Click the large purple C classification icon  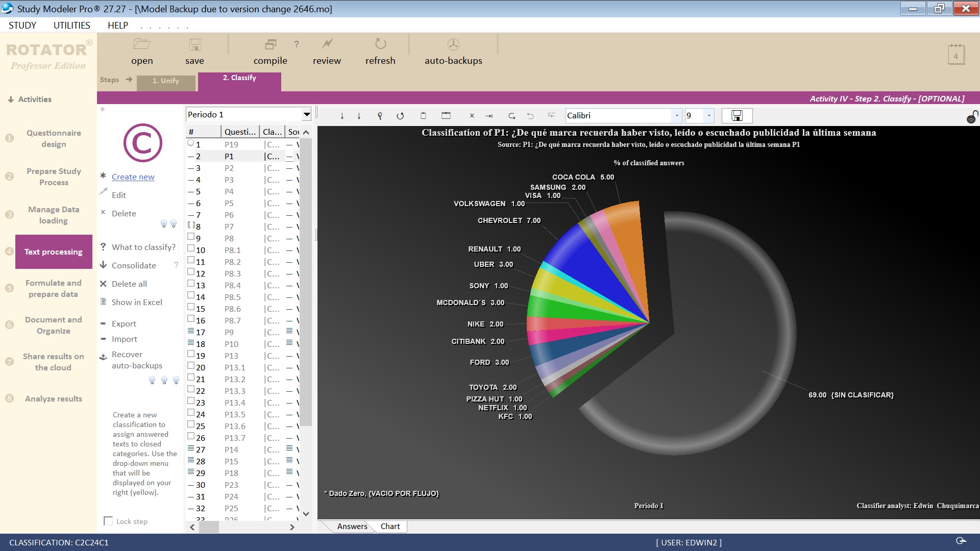point(143,143)
